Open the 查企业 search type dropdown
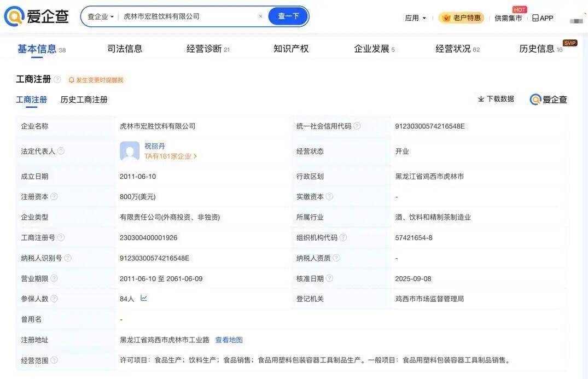The image size is (588, 379). coord(101,16)
